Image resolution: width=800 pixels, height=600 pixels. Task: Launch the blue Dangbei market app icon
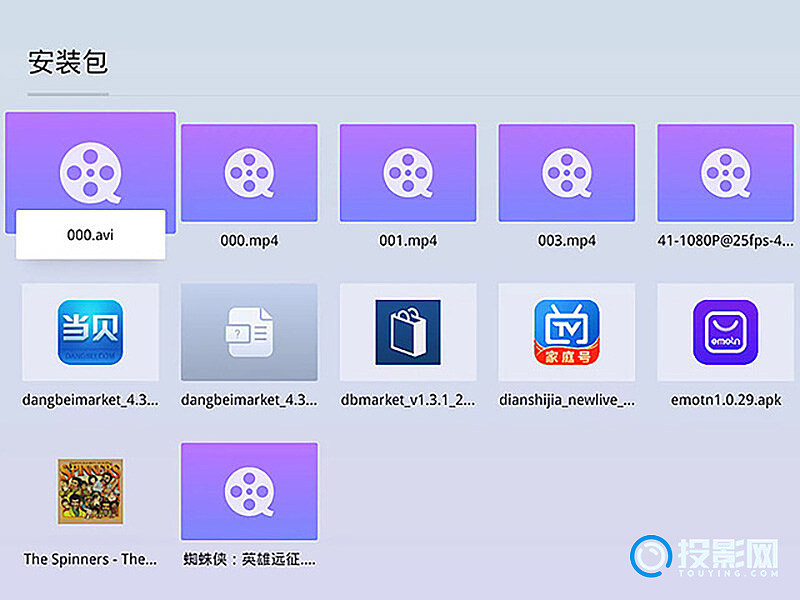pyautogui.click(x=90, y=332)
